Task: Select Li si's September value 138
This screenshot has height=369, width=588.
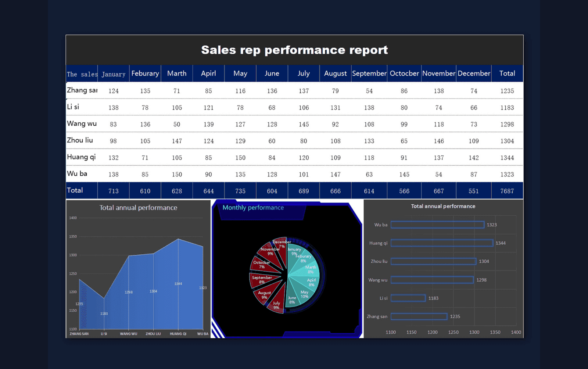Action: tap(369, 107)
